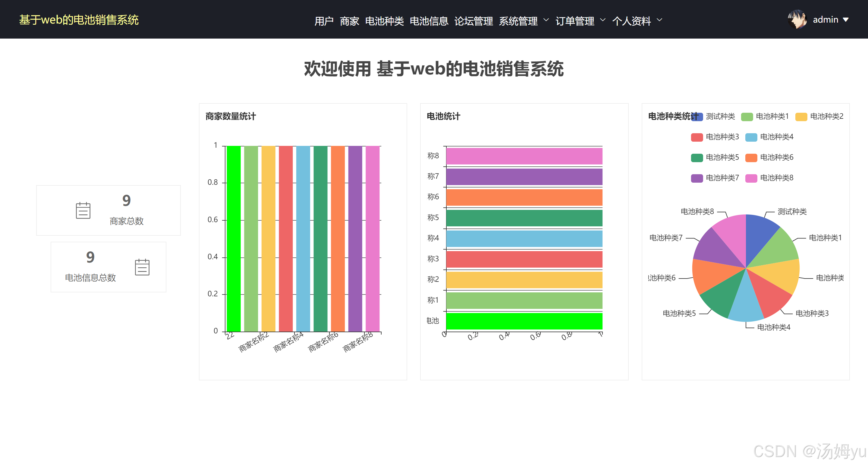
Task: Click the bright green bar in 商家数量统计 chart
Action: 234,238
